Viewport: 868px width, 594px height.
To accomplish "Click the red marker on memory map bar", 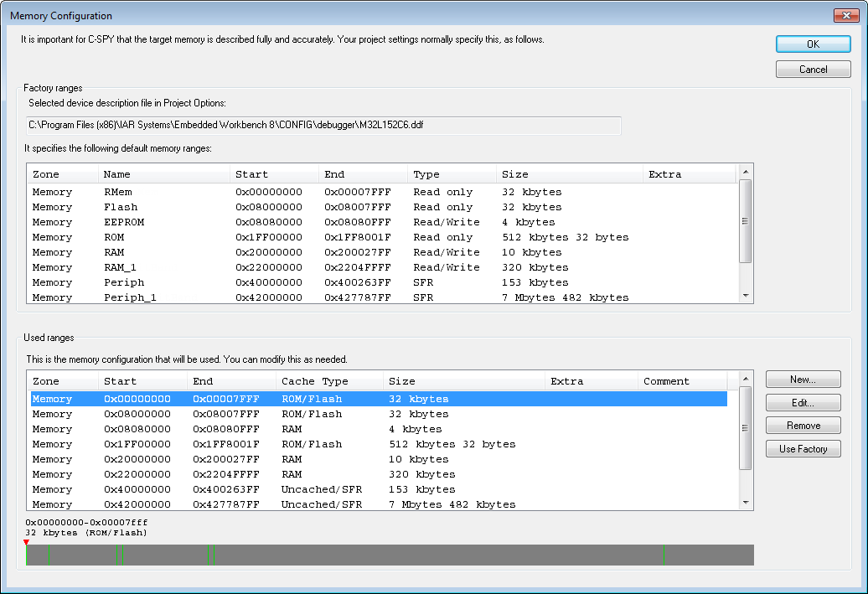I will 26,542.
